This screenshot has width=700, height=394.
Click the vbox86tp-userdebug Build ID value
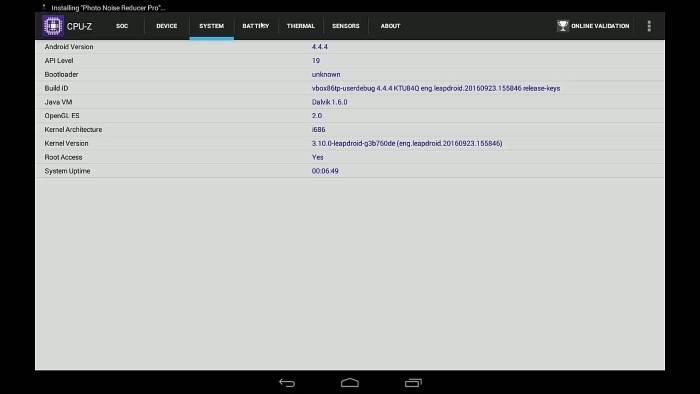click(x=436, y=88)
